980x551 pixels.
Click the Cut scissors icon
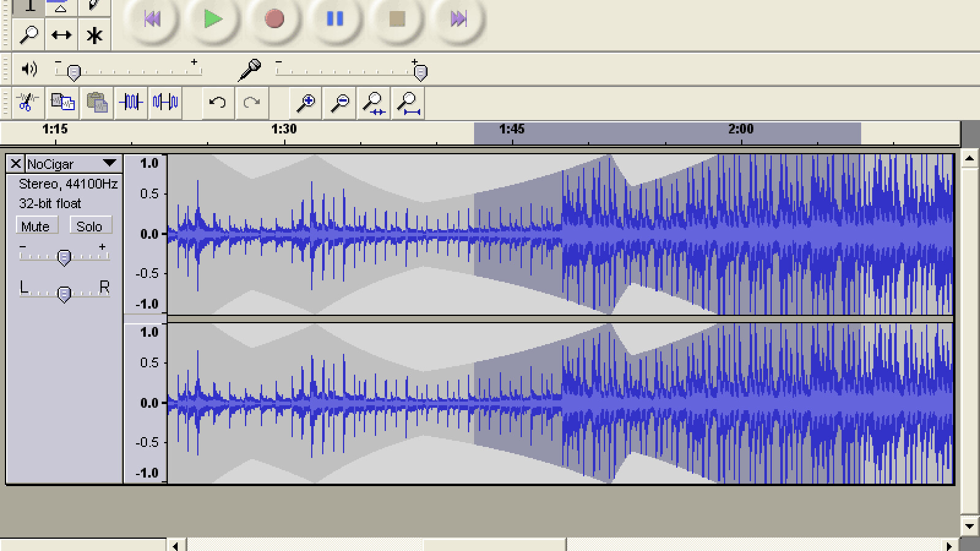click(x=26, y=102)
